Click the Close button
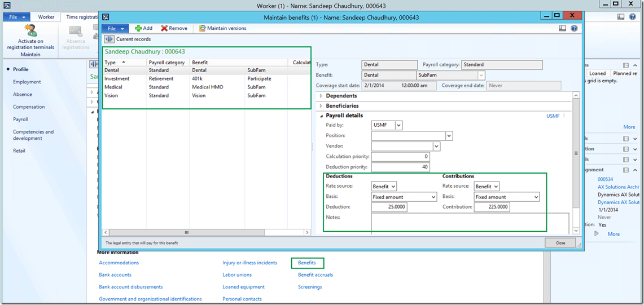This screenshot has width=644, height=305. [560, 243]
